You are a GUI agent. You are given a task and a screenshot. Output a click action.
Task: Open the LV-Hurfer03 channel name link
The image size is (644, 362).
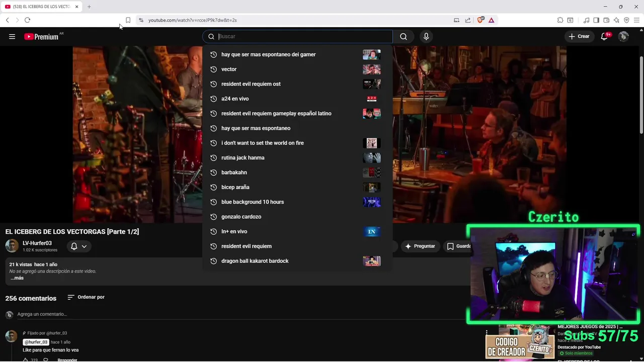point(37,243)
